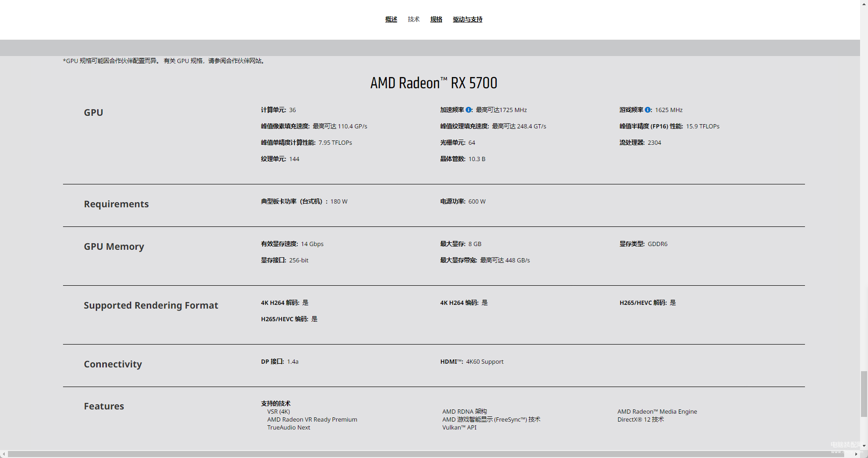Click 峰值纹理填充速度 248.4 GT/s entry
The image size is (868, 458).
(493, 126)
